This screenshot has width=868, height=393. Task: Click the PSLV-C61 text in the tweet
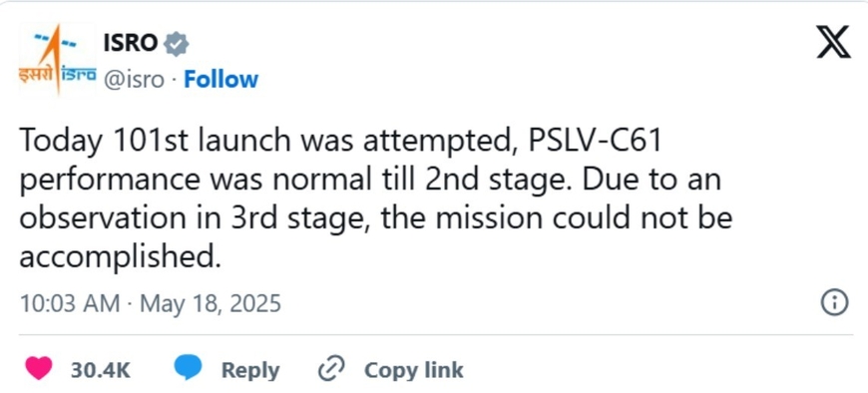pyautogui.click(x=596, y=142)
